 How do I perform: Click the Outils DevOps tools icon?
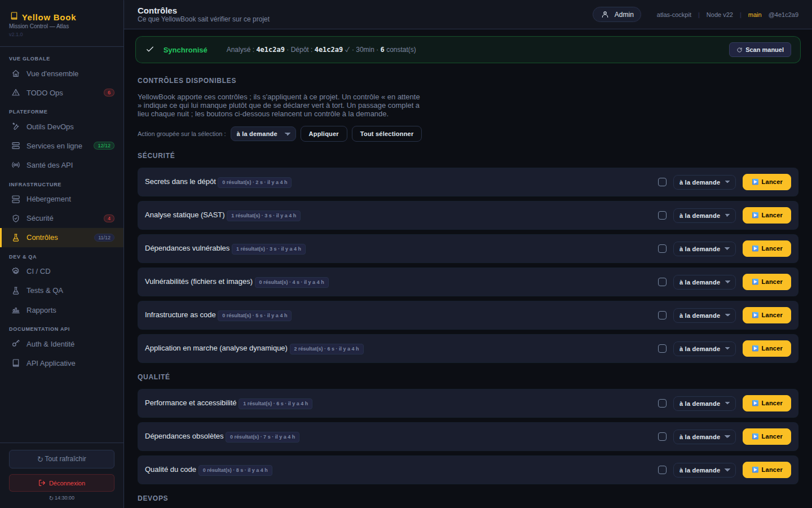point(16,127)
